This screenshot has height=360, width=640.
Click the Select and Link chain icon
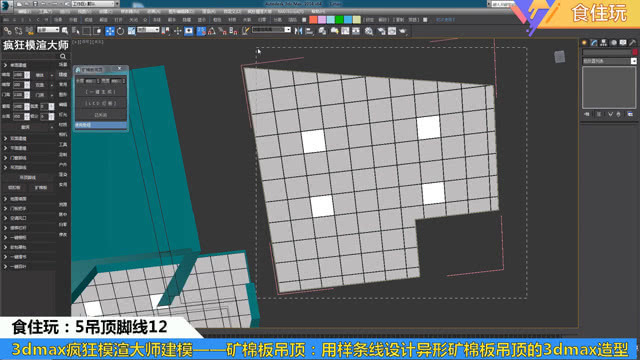tap(7, 31)
